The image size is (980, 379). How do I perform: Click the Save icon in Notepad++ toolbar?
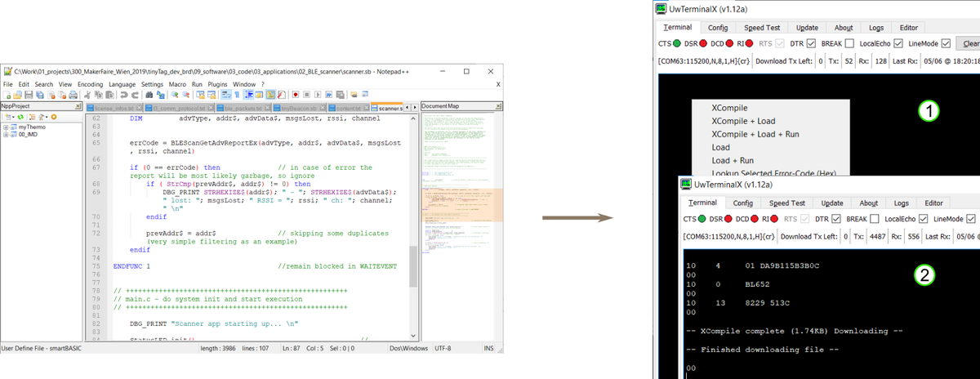coord(29,95)
